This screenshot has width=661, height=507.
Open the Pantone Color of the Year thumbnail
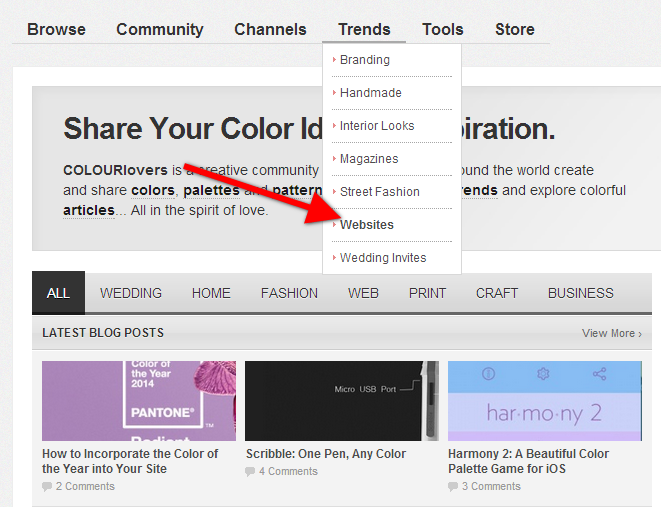pyautogui.click(x=139, y=400)
